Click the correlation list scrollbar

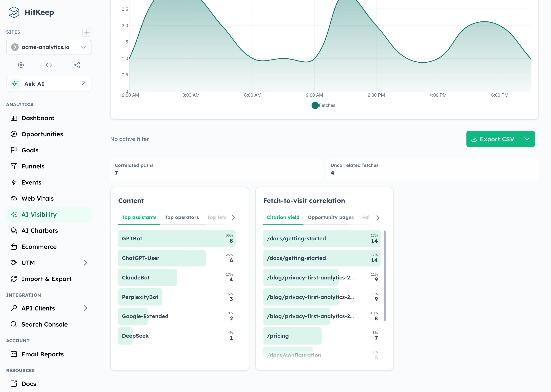(x=385, y=276)
